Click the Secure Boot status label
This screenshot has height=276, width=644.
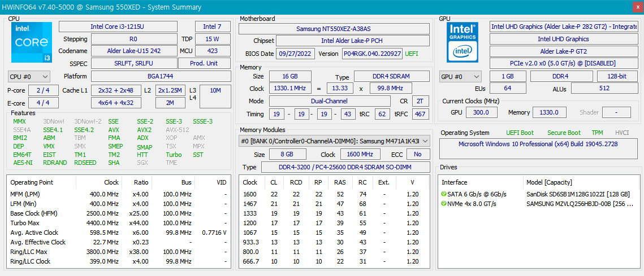[564, 133]
